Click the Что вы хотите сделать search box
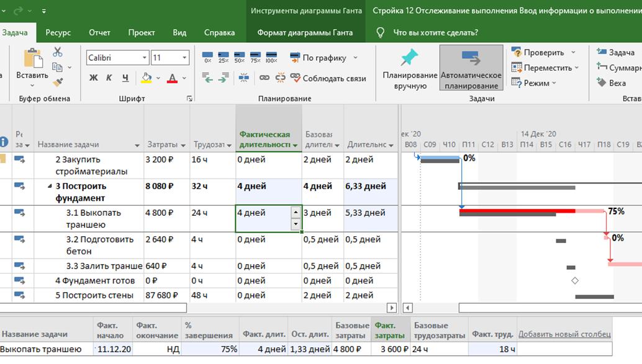 coord(436,33)
